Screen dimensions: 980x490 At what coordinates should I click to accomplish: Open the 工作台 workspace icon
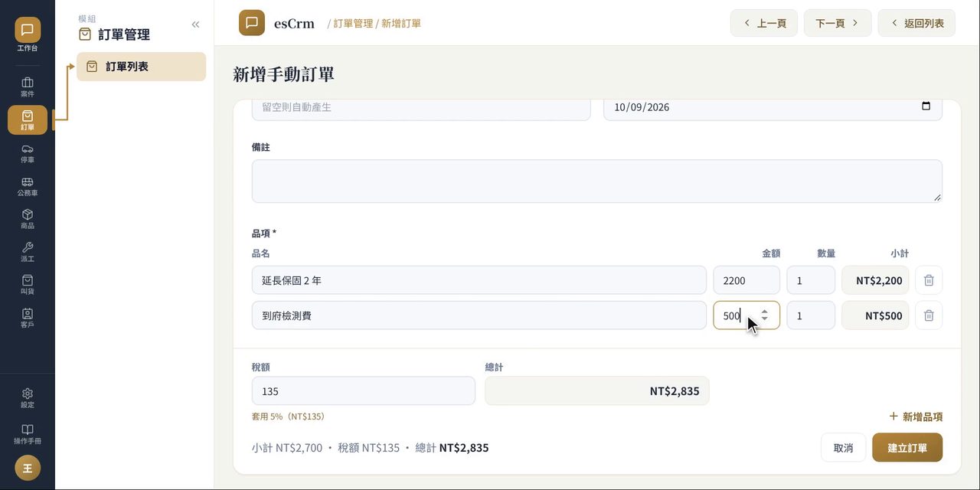tap(28, 34)
